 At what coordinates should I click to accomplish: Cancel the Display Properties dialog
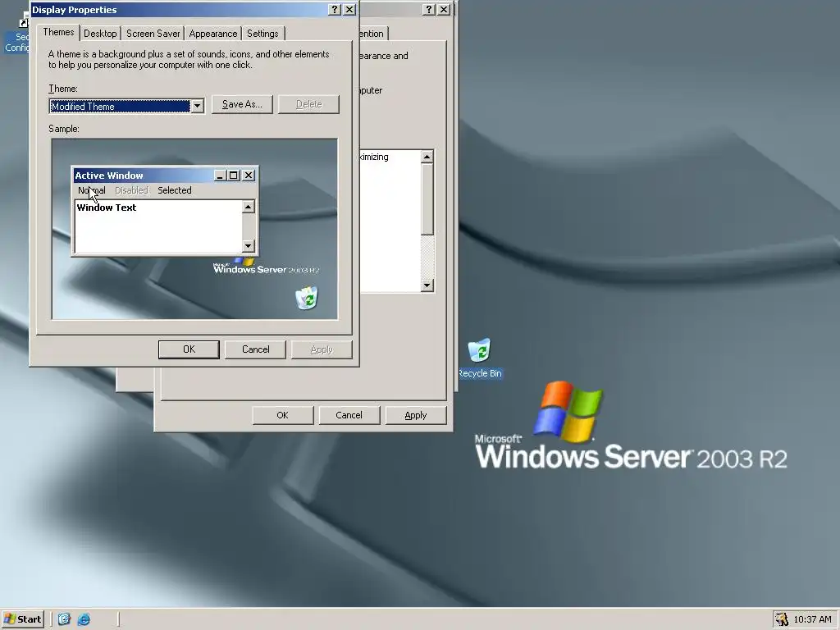pyautogui.click(x=256, y=349)
